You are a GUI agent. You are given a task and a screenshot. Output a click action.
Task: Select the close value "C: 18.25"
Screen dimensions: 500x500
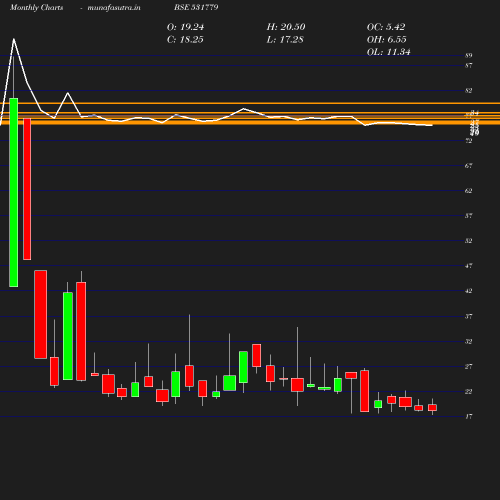coord(185,40)
